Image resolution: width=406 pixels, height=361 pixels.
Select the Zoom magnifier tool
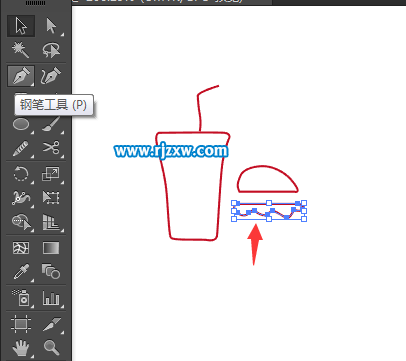click(x=51, y=348)
